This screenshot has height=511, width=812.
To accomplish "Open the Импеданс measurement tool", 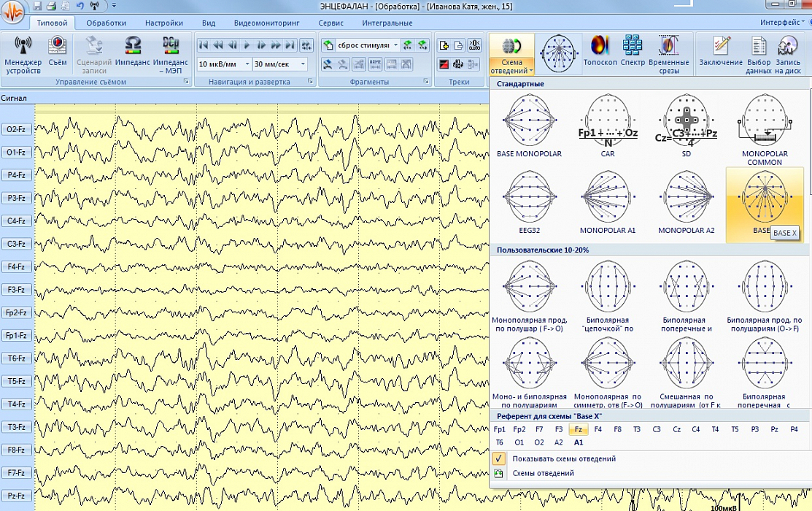I will [132, 53].
